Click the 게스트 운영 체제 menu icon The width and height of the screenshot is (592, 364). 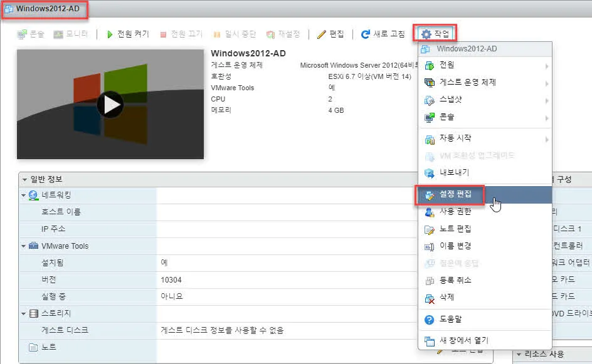coord(430,83)
